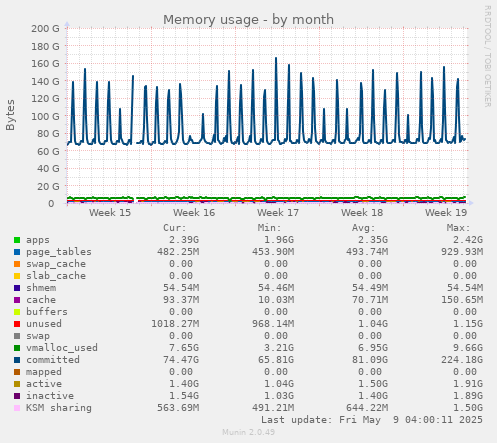The height and width of the screenshot is (443, 497).
Task: Click vmalloc_used max value '9.66G'
Action: tap(468, 348)
